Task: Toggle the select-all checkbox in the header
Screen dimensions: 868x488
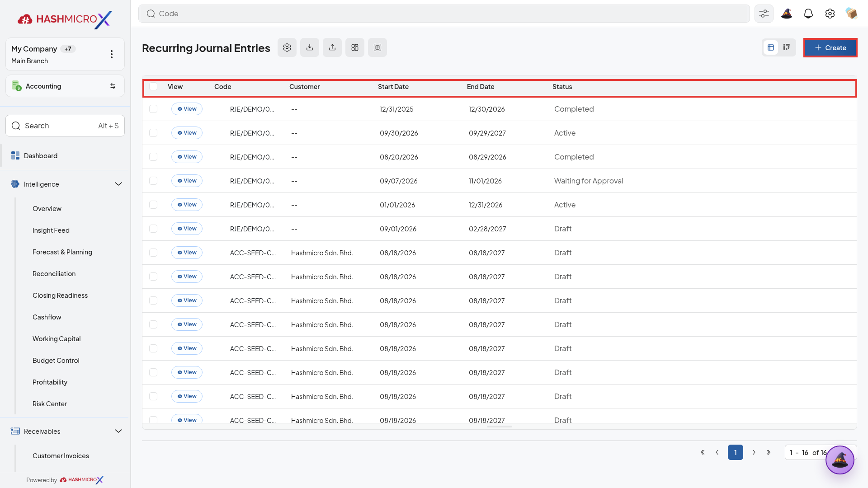Action: [x=153, y=86]
